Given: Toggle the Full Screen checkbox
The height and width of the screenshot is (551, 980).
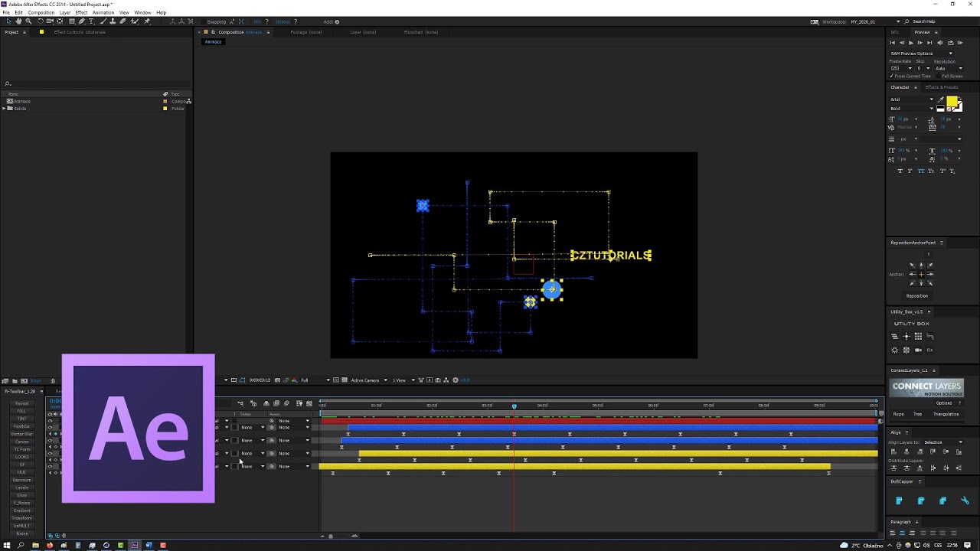Looking at the screenshot, I should pos(937,76).
